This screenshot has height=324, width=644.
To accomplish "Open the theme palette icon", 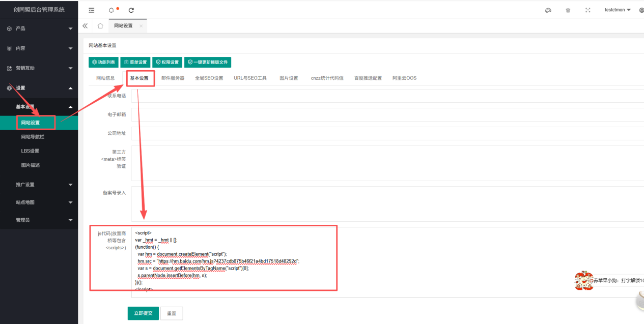I will [548, 10].
